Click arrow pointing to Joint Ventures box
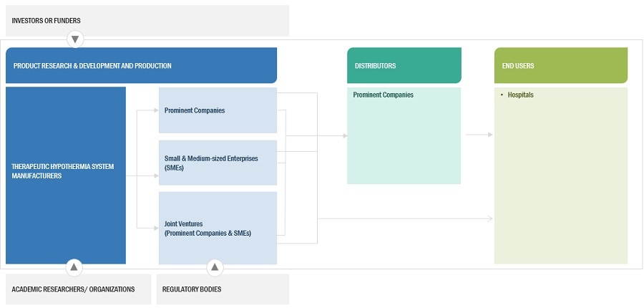644x308 pixels. click(x=155, y=228)
